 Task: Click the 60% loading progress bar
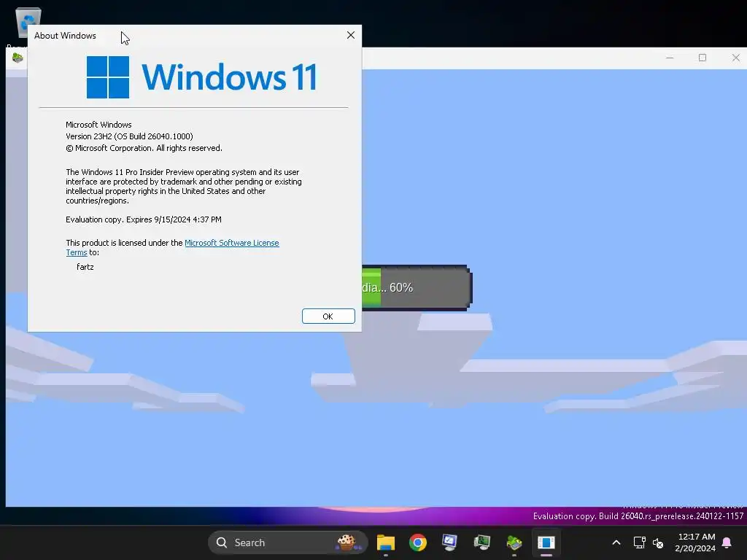point(417,287)
